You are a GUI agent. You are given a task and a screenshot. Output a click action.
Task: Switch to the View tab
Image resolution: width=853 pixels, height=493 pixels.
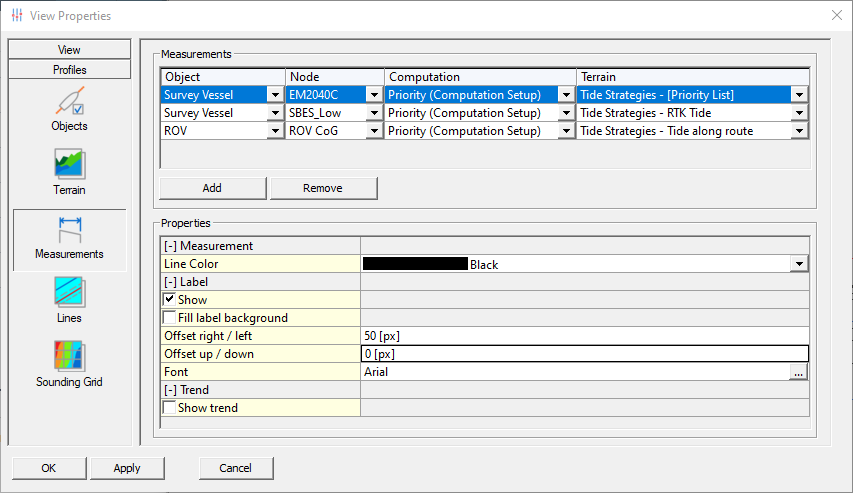[x=69, y=50]
